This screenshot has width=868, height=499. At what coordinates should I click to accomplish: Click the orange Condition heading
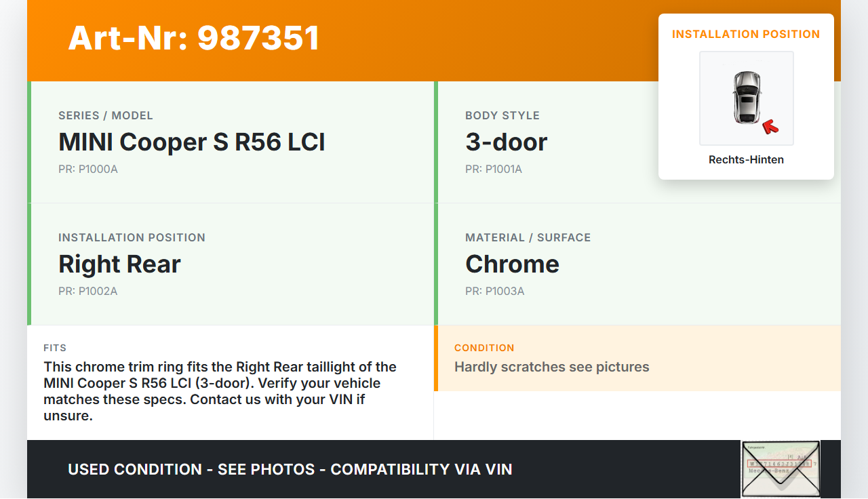484,348
